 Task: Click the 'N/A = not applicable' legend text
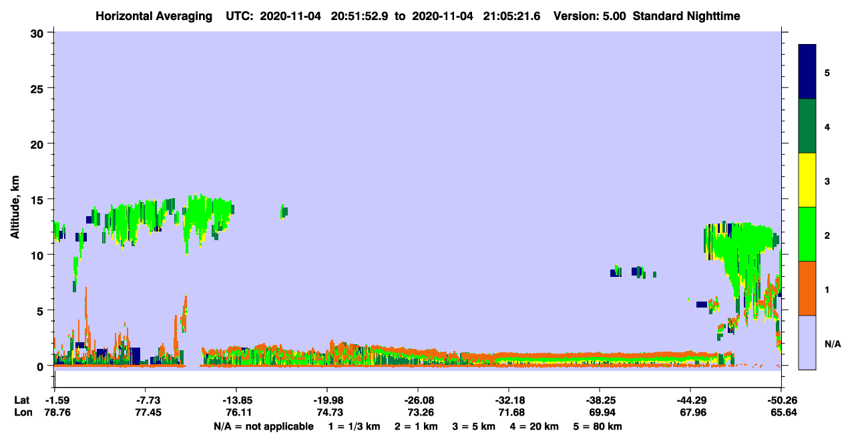(x=264, y=426)
